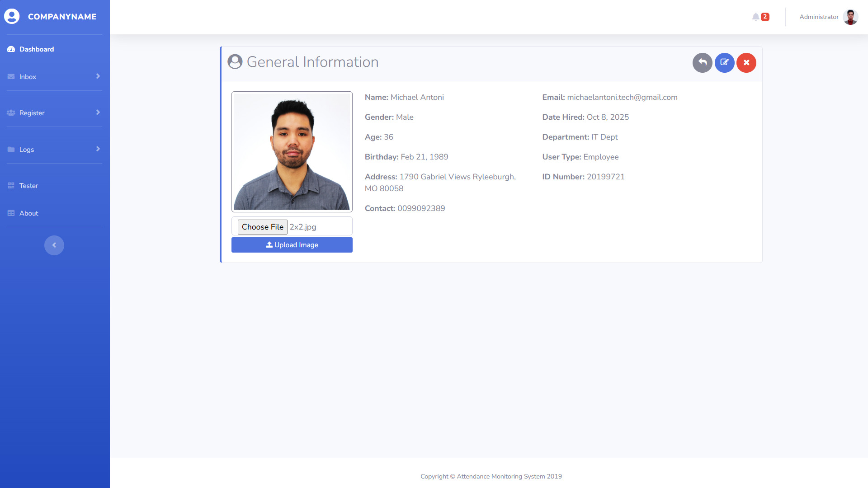Collapse the sidebar with chevron toggle
868x488 pixels.
54,245
